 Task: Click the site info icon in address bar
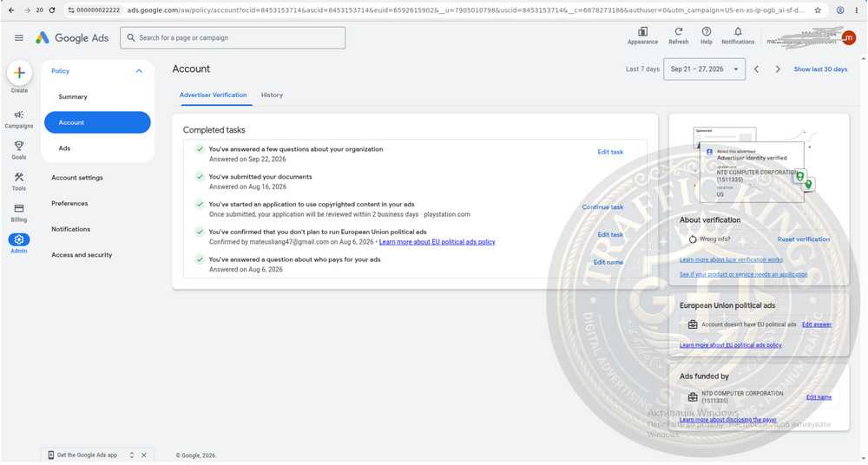71,10
